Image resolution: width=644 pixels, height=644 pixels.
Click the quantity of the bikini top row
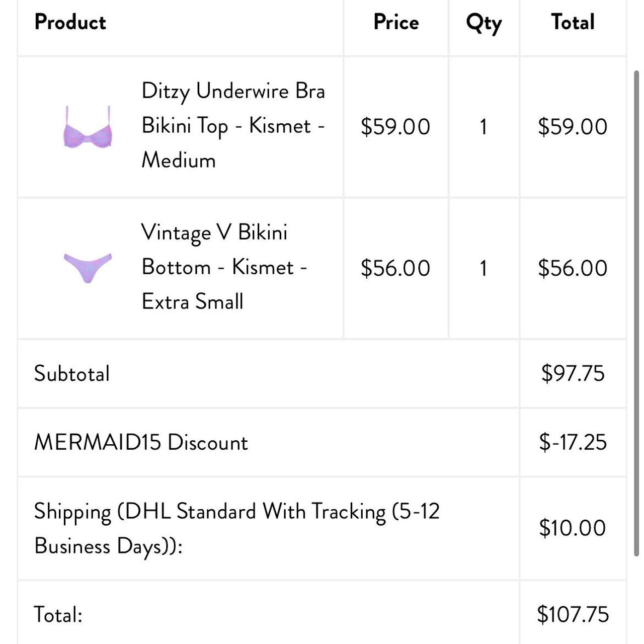pos(484,127)
